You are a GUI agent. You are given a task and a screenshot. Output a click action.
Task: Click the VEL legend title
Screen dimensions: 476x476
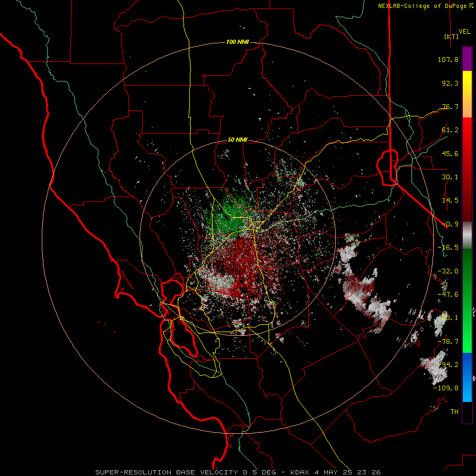coord(464,32)
